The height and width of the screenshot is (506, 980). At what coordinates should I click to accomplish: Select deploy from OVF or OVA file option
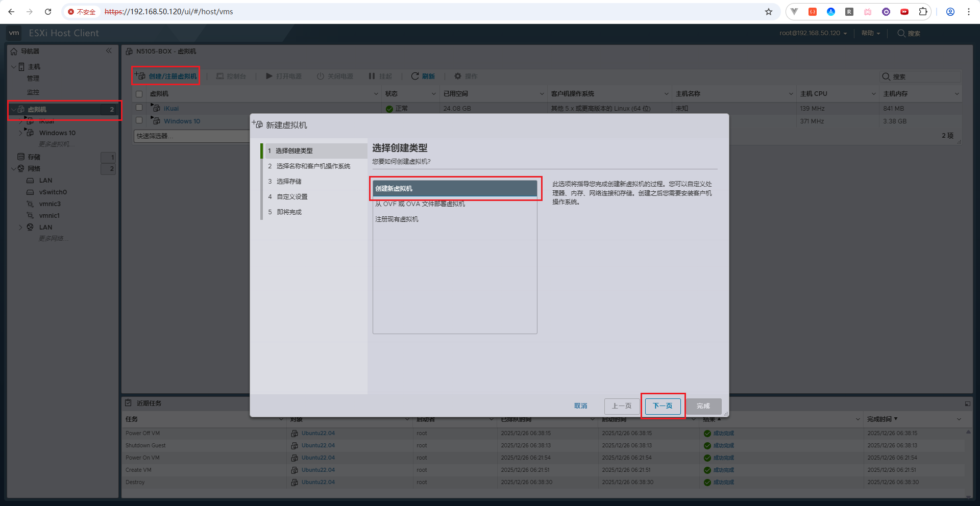click(x=420, y=204)
